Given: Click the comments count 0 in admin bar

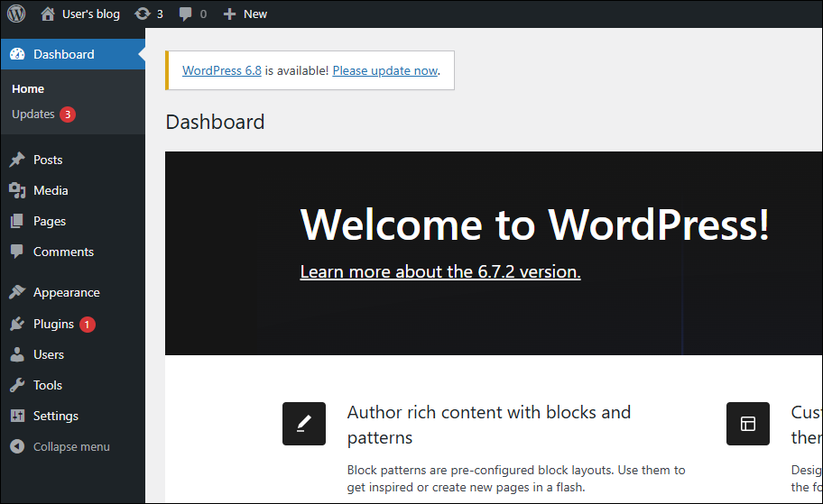Looking at the screenshot, I should pyautogui.click(x=203, y=14).
